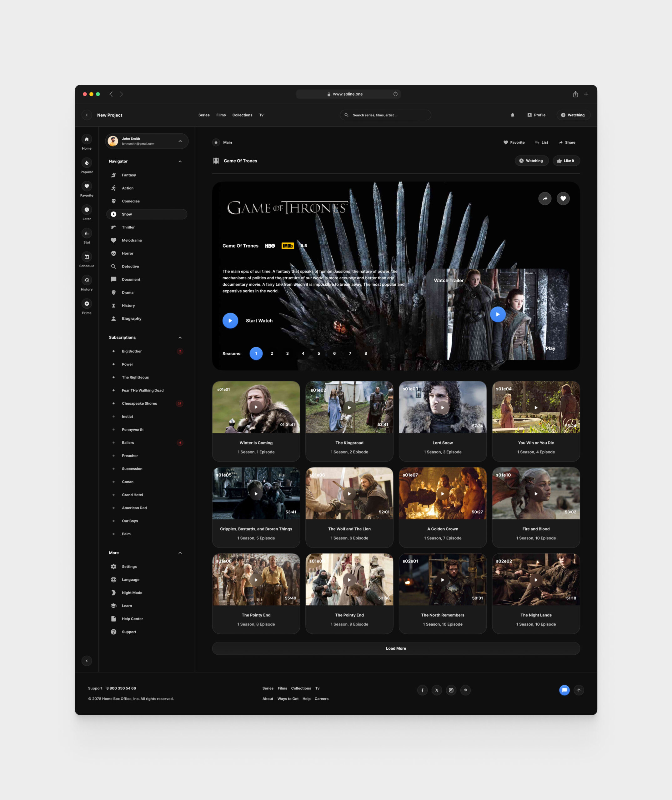Open Popular flame icon in left rail
The height and width of the screenshot is (800, 672).
[87, 163]
